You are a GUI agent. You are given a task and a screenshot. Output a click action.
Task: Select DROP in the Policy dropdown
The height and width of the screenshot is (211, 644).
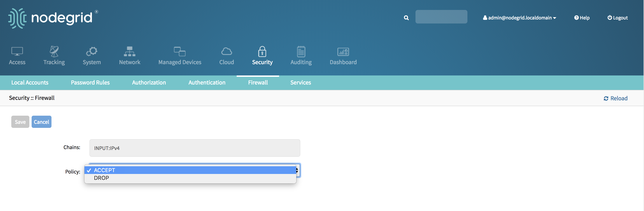[x=190, y=178]
